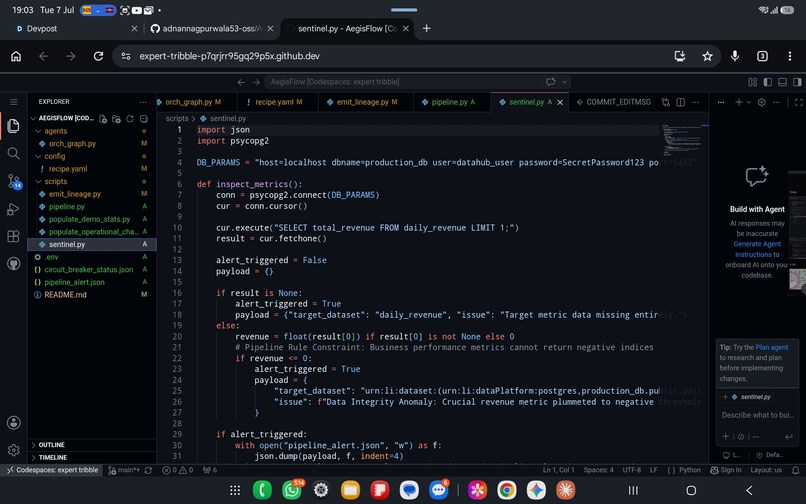Click Generate Agent Instructions link
The height and width of the screenshot is (504, 806).
(757, 249)
